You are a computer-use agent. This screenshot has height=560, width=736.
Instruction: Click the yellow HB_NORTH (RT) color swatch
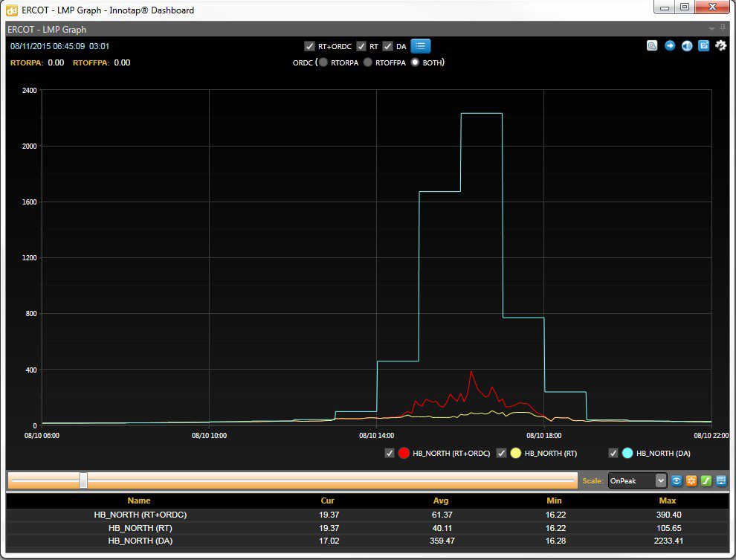point(516,453)
